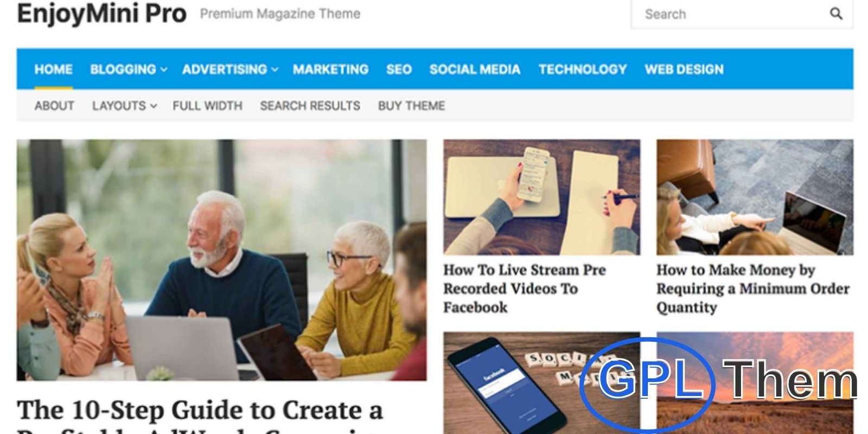Select the Social Media menu item

click(475, 69)
